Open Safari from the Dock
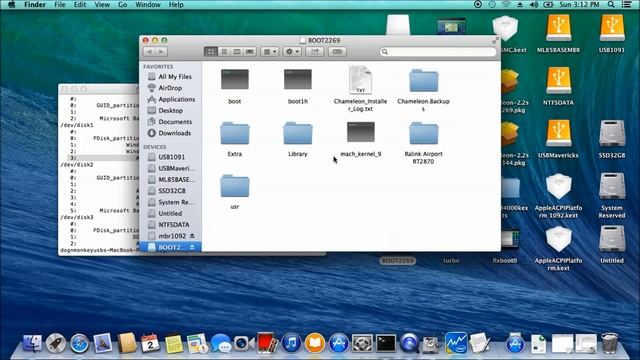640x360 pixels. pos(79,343)
